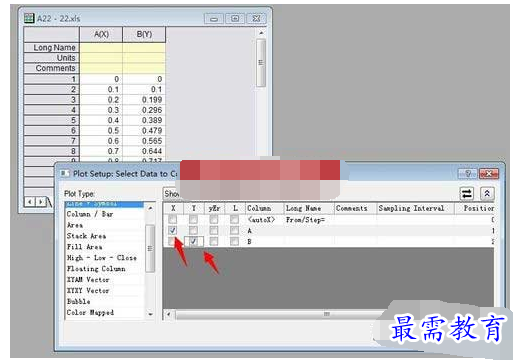Image resolution: width=513 pixels, height=360 pixels.
Task: Close the A22 worksheet window
Action: (256, 19)
